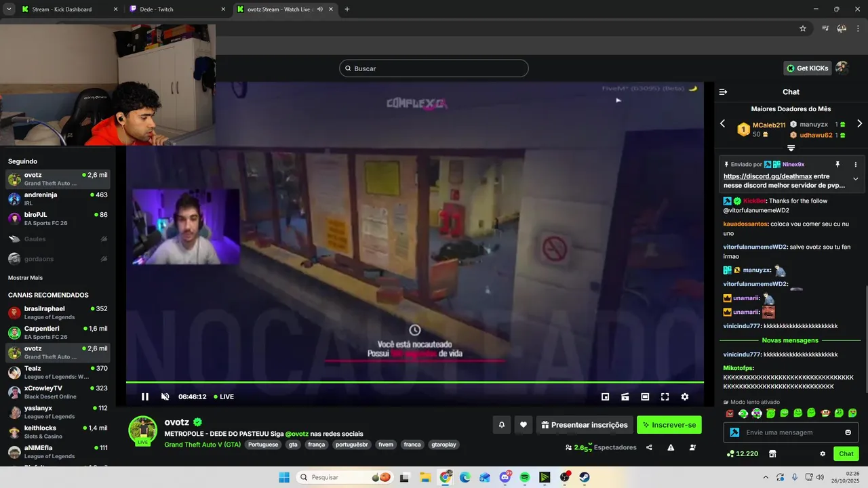Open andreninja channel in sidebar

58,199
